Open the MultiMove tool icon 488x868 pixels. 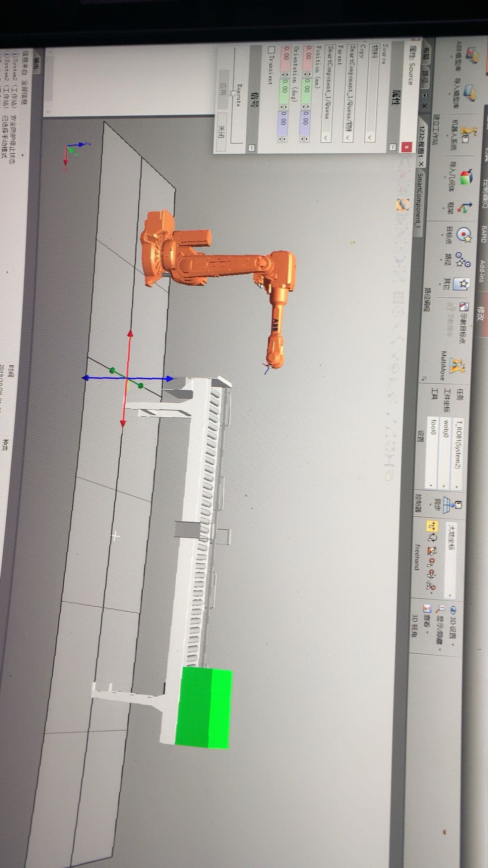(457, 366)
